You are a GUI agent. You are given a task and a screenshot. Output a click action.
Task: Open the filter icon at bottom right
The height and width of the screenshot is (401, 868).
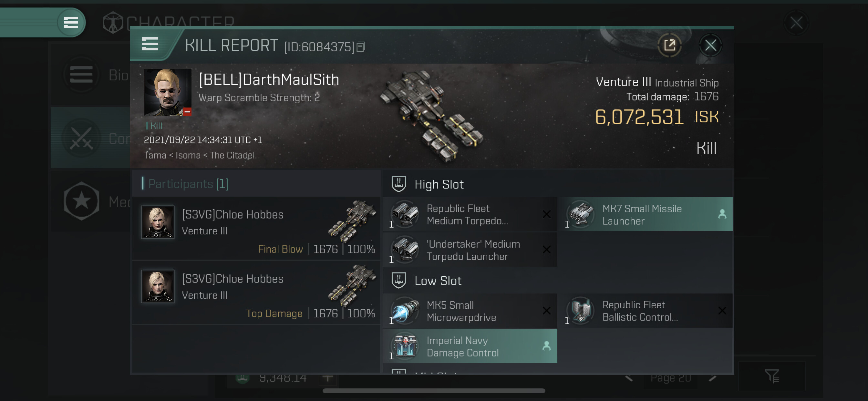(771, 376)
